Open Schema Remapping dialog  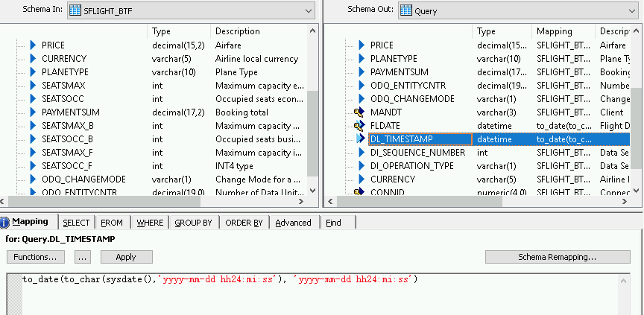(557, 257)
